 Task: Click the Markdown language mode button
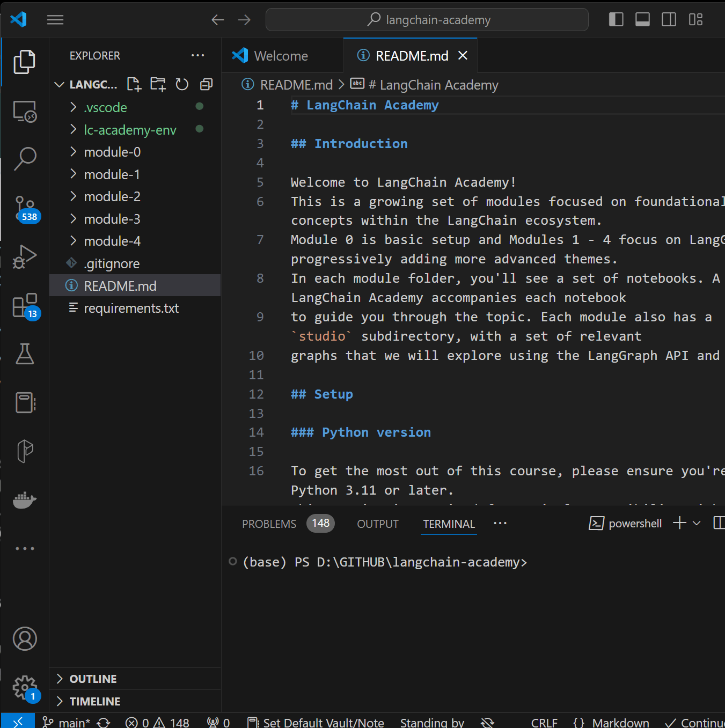tap(620, 723)
